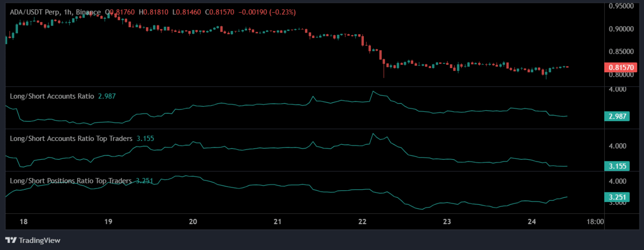Click the 0.90000 price axis label
644x250 pixels.
621,29
